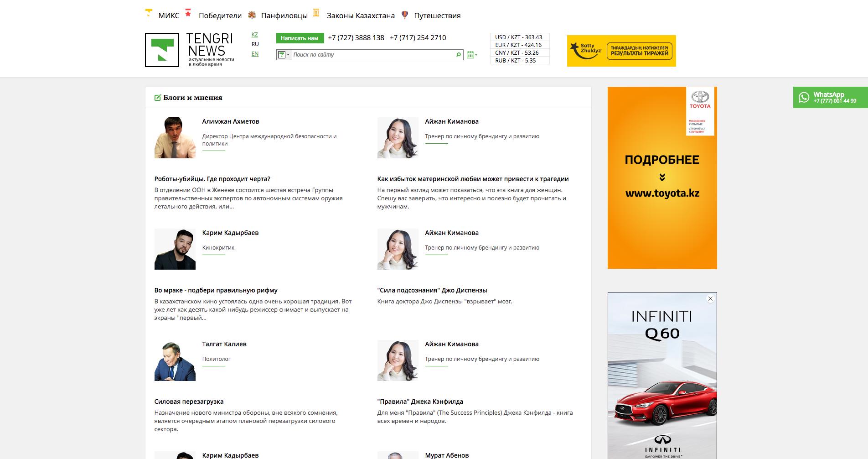Open author Алимжан Ахметов's name link
This screenshot has height=459, width=868.
pos(231,121)
